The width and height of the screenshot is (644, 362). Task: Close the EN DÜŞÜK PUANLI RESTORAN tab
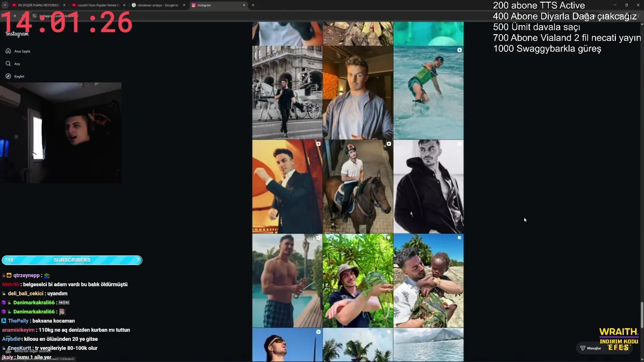[x=64, y=5]
